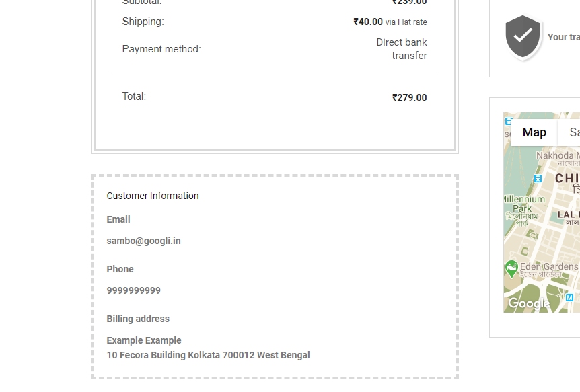Click the blue metro M station icon

(570, 297)
